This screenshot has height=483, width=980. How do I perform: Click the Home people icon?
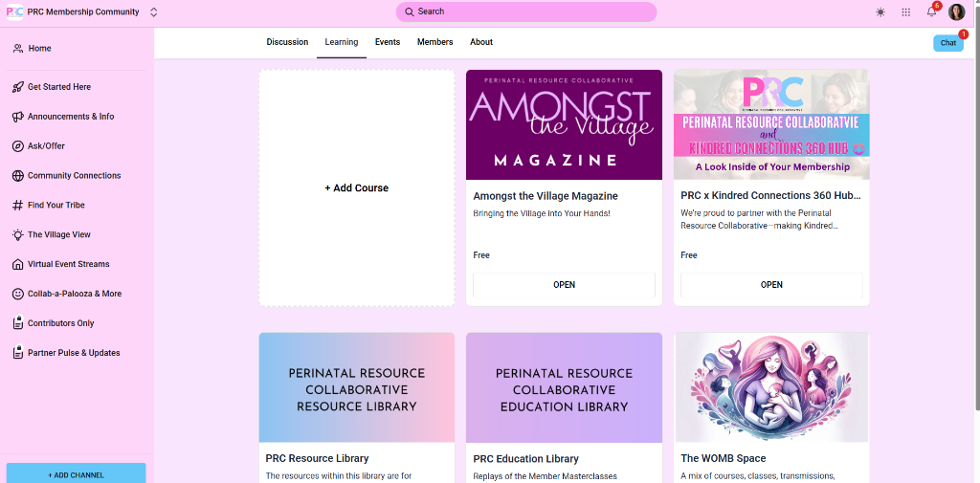(18, 48)
